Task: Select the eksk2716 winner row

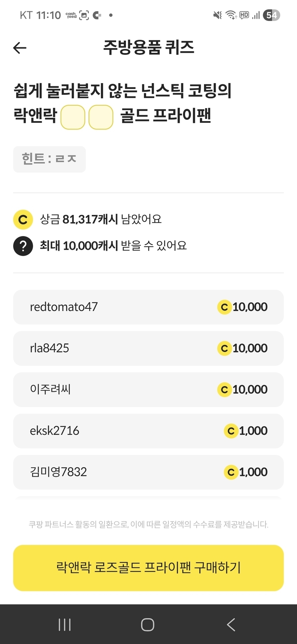Action: tap(148, 431)
